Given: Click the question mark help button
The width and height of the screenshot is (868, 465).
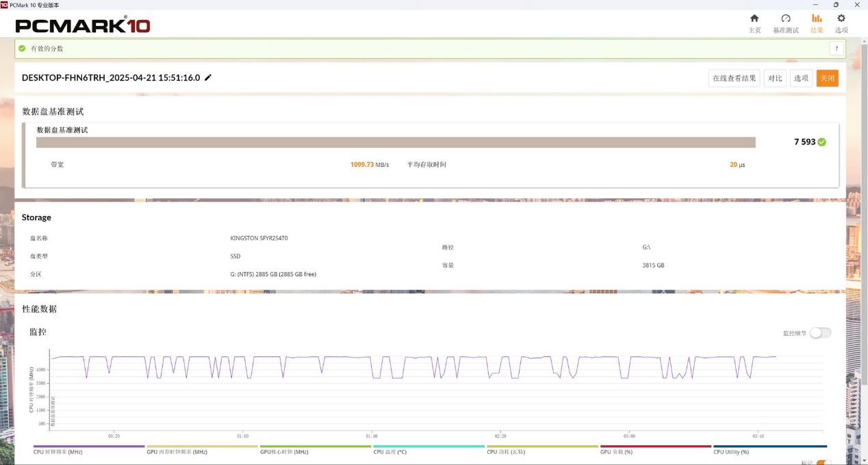Looking at the screenshot, I should tap(836, 49).
